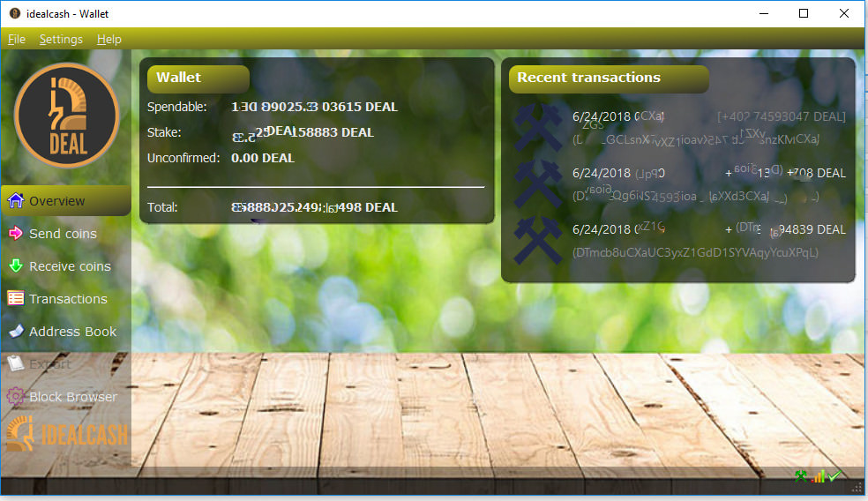Click the mined icon of the 74593047 DEAL transaction
Image resolution: width=868 pixels, height=501 pixels.
pos(538,127)
